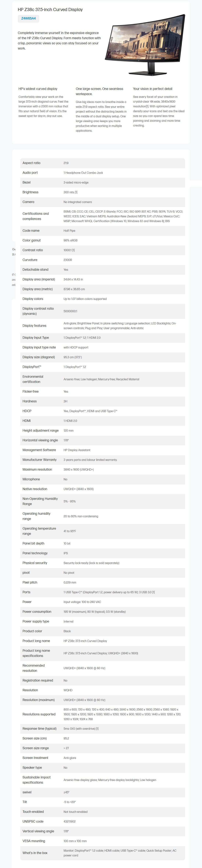The width and height of the screenshot is (202, 868).
Task: Select the "HP's widest curved display" heading
Action: pyautogui.click(x=38, y=89)
